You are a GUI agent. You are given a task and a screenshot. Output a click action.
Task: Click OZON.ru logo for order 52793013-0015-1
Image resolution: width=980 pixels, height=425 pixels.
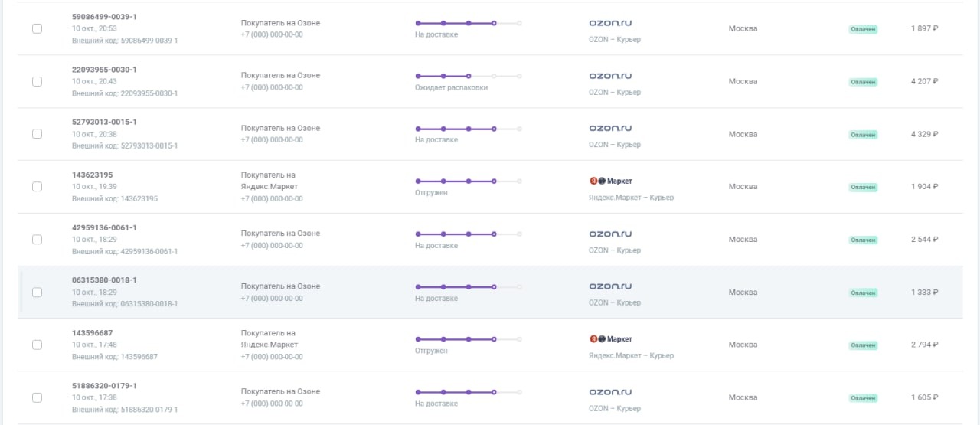(x=610, y=129)
